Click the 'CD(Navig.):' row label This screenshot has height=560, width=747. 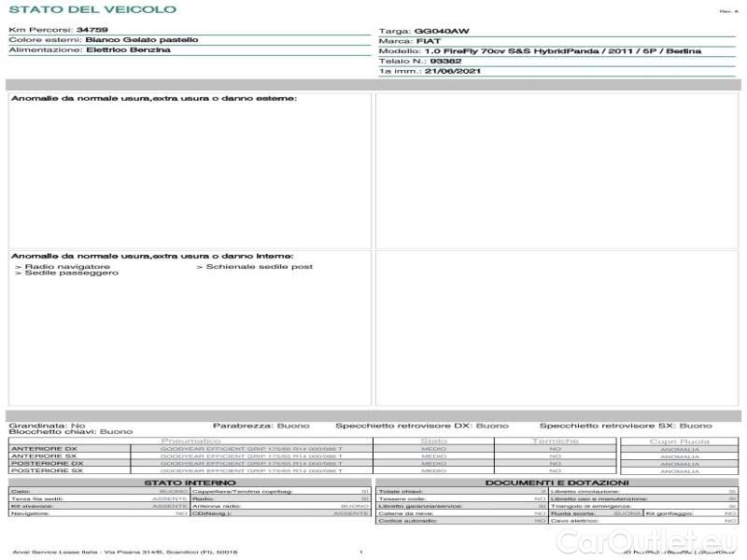click(212, 513)
